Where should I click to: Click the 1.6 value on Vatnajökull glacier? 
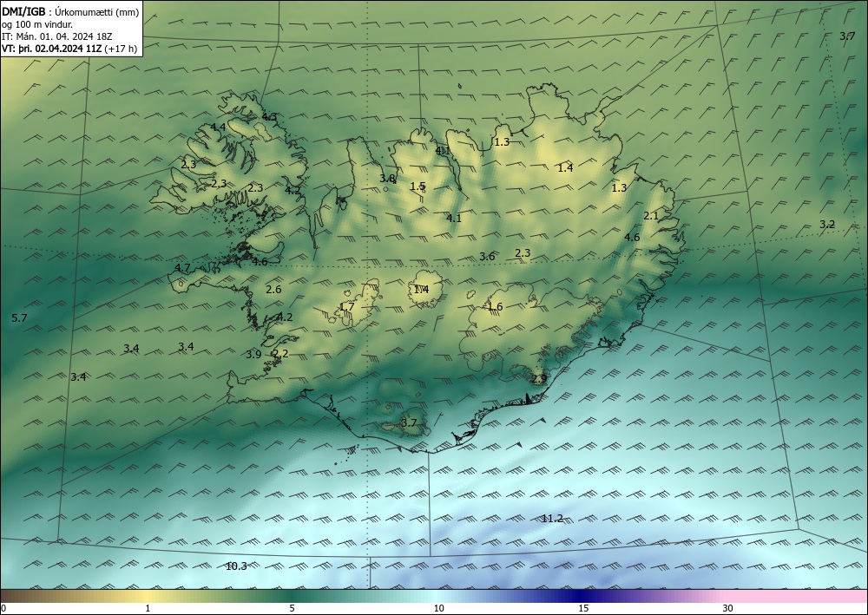pyautogui.click(x=495, y=307)
